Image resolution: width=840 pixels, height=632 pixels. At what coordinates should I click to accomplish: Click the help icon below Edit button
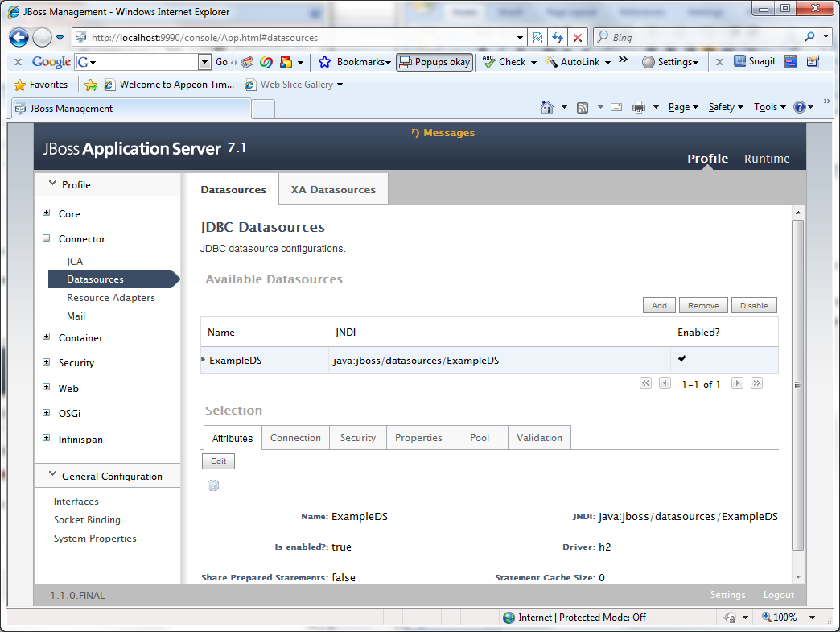click(x=213, y=485)
